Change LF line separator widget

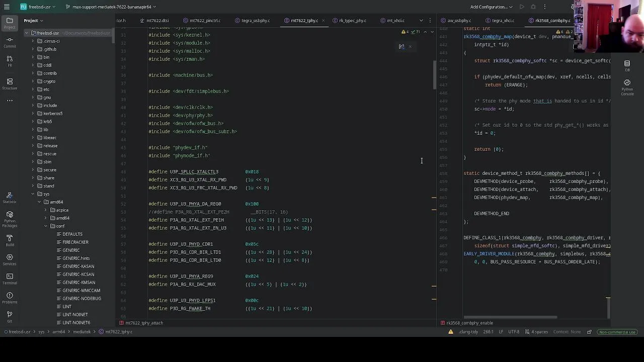[x=501, y=332]
